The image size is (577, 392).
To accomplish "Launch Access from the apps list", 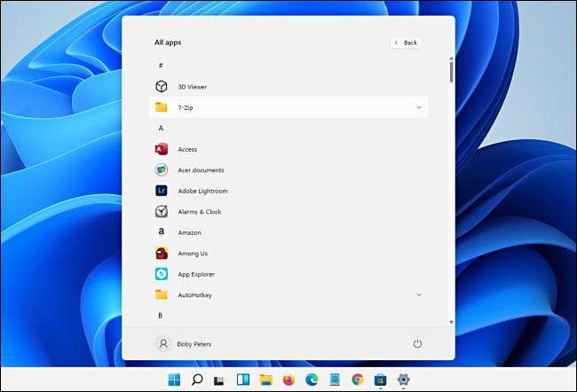I will 186,149.
